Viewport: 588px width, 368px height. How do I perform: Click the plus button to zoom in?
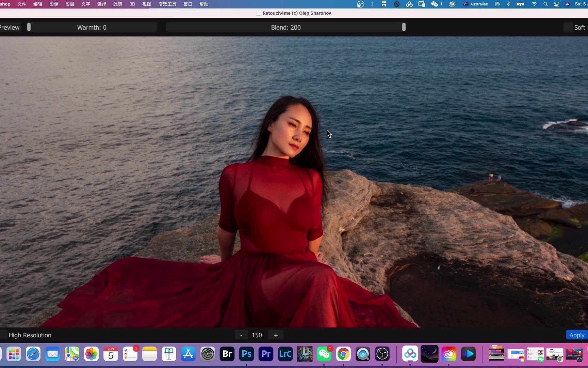(276, 335)
